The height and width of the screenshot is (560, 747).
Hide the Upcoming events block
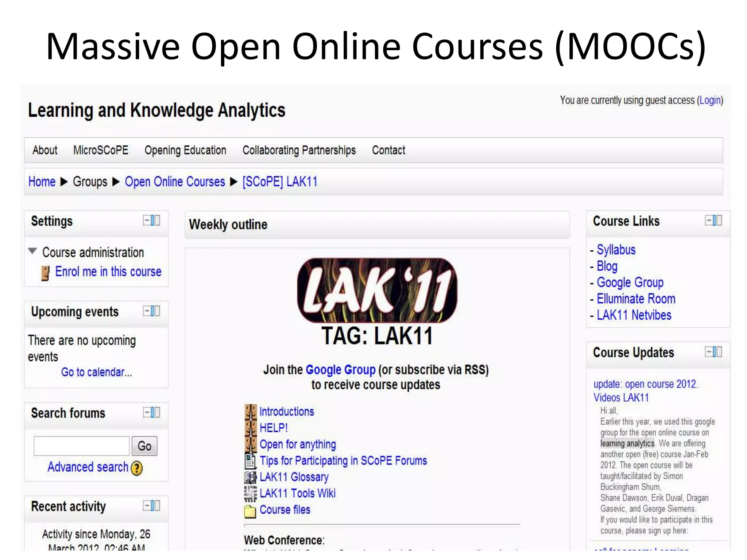147,311
